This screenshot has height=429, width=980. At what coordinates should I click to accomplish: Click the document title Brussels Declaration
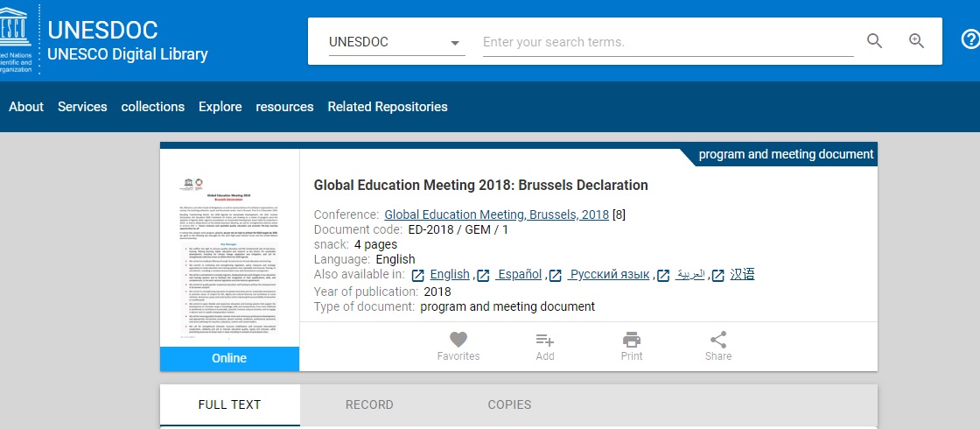tap(480, 185)
